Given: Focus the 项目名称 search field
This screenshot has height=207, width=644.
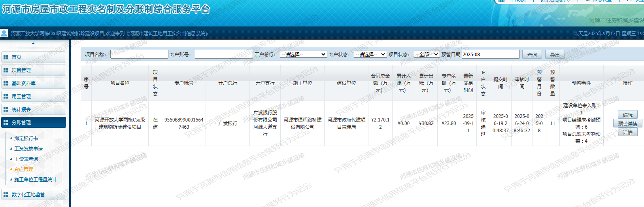Looking at the screenshot, I should [139, 54].
